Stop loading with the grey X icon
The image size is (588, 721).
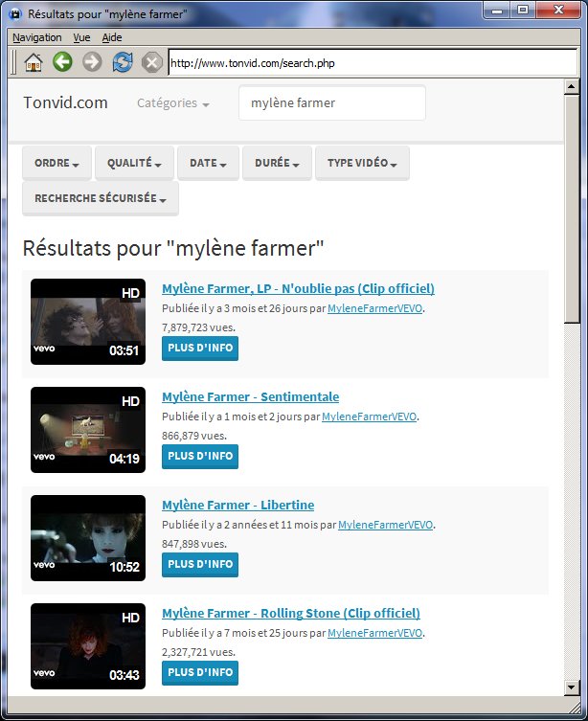[x=152, y=62]
